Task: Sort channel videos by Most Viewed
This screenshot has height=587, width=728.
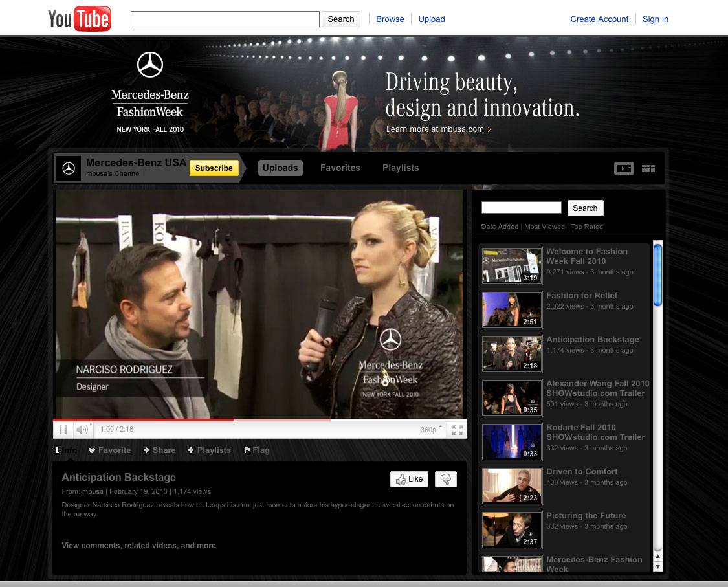Action: [544, 227]
